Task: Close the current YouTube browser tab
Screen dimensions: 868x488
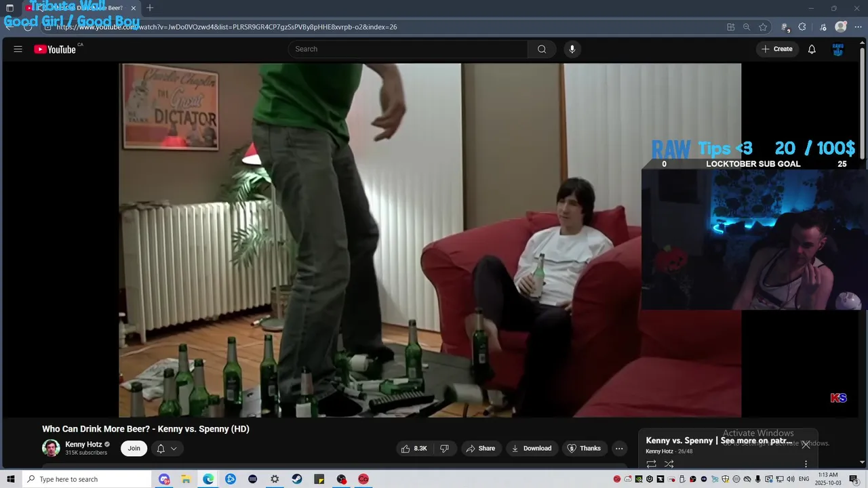Action: (134, 8)
